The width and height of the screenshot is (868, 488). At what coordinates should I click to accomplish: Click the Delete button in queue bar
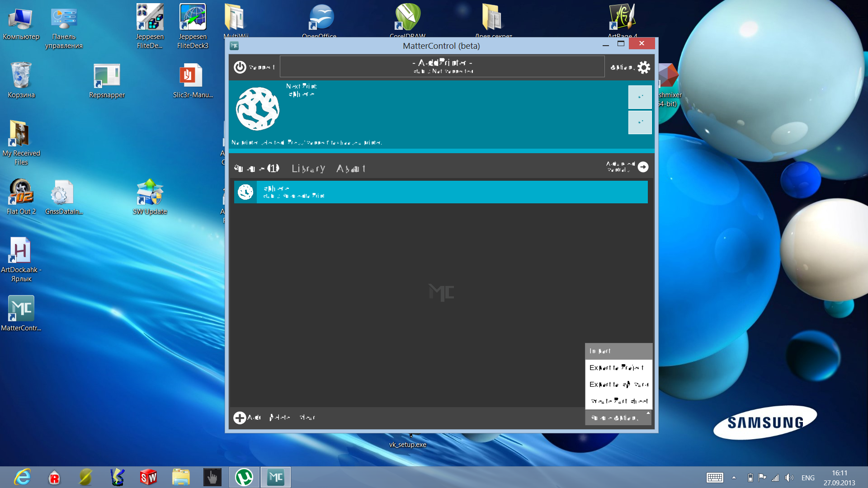tap(279, 418)
